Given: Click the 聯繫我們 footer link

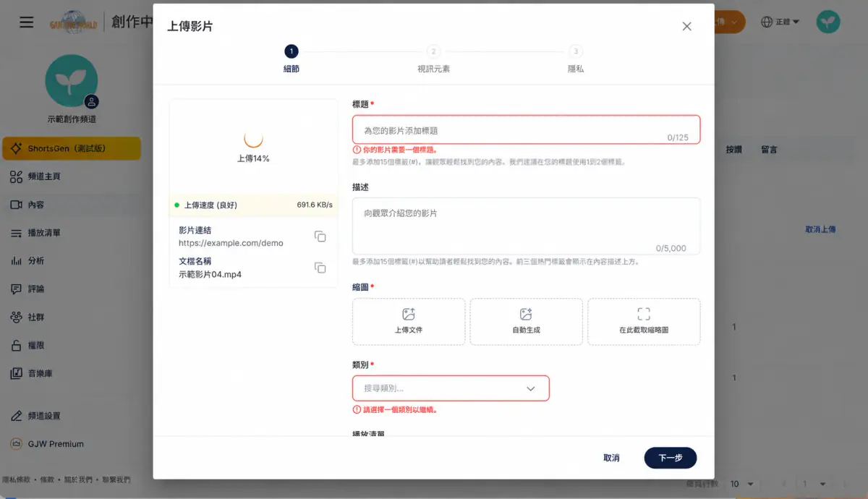Looking at the screenshot, I should (x=116, y=479).
